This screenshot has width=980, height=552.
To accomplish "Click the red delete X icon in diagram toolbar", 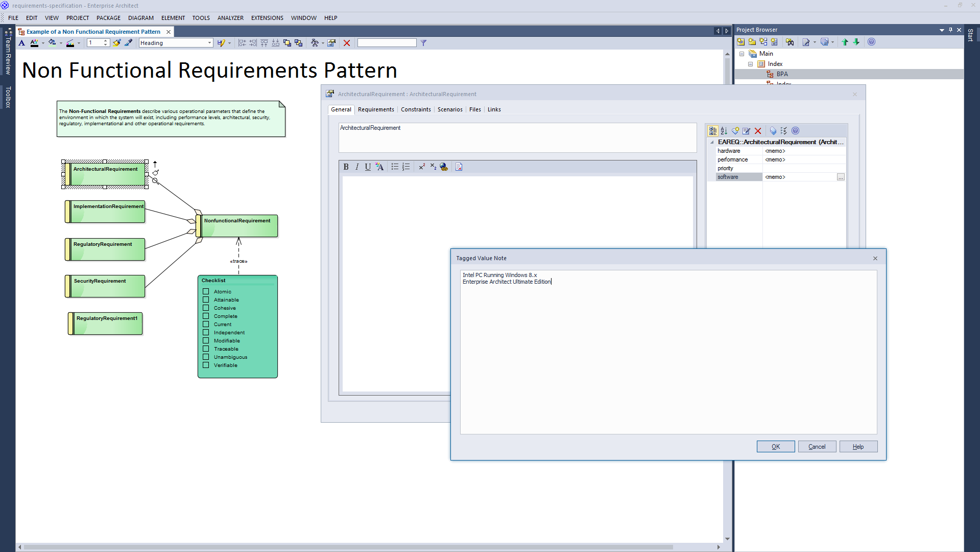I will click(x=347, y=43).
